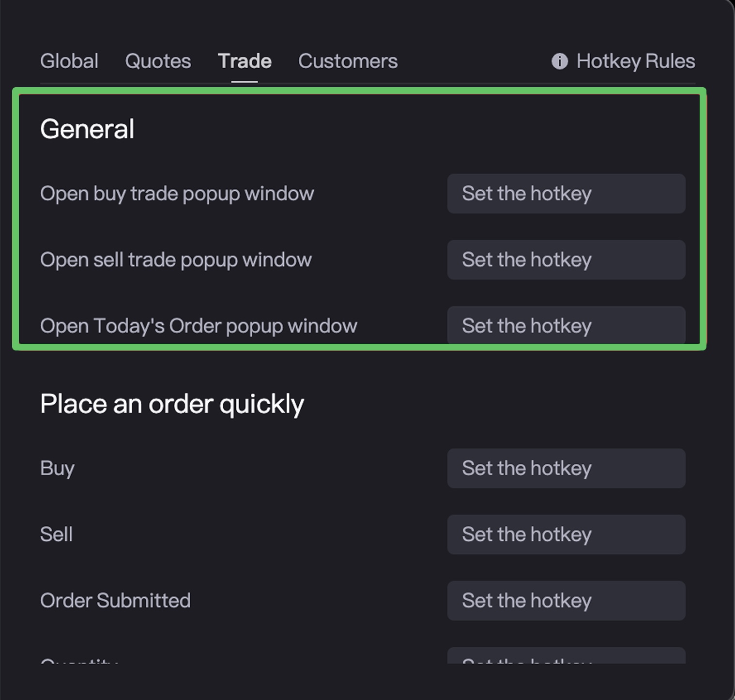Click the 'Open buy trade popup window' label

tap(177, 194)
